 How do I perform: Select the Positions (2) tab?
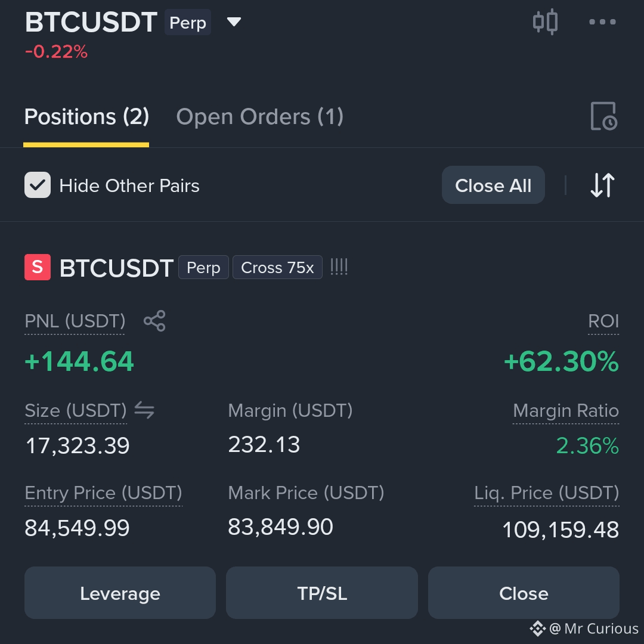(x=86, y=117)
